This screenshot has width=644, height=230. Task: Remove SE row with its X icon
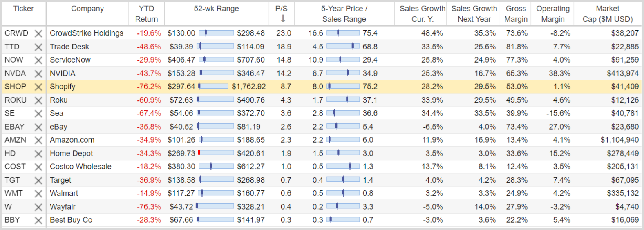[38, 114]
